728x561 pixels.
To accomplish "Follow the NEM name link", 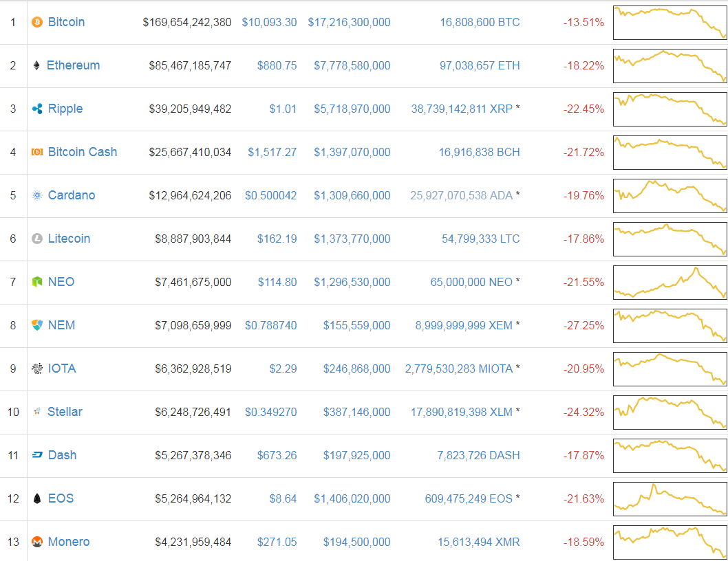I will coord(62,324).
